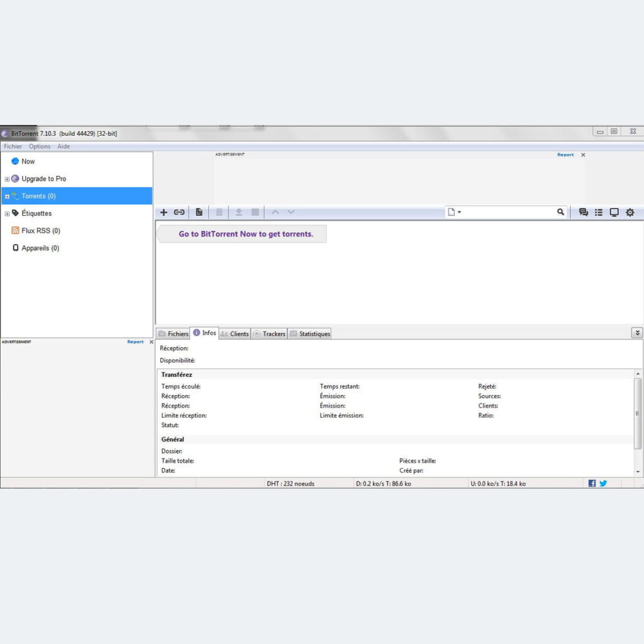
Task: Click the Remove torrent trash icon
Action: [x=219, y=213]
